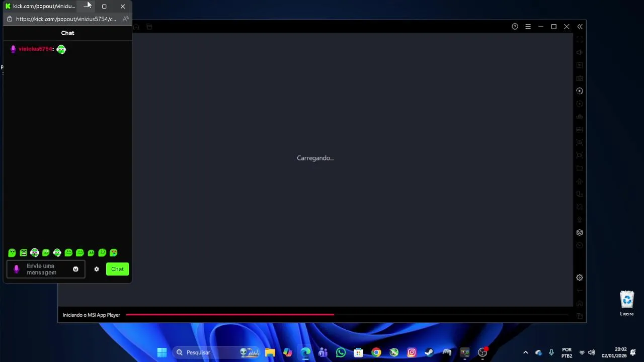644x362 pixels.
Task: Open MSI App Player help icon
Action: (x=515, y=27)
